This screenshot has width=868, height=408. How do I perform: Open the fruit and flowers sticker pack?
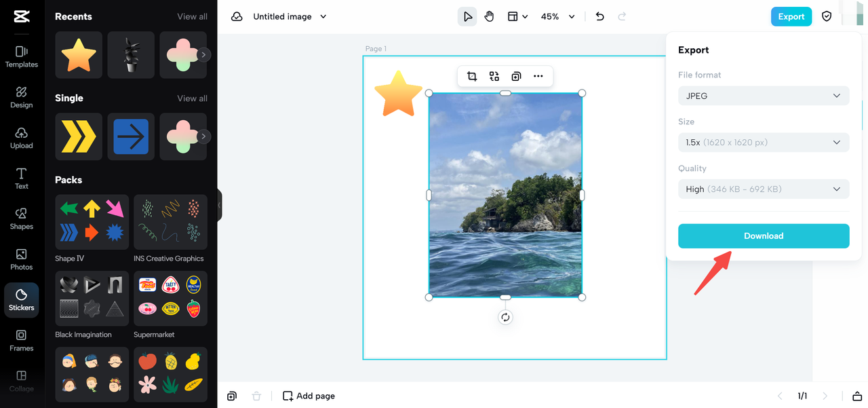[170, 374]
